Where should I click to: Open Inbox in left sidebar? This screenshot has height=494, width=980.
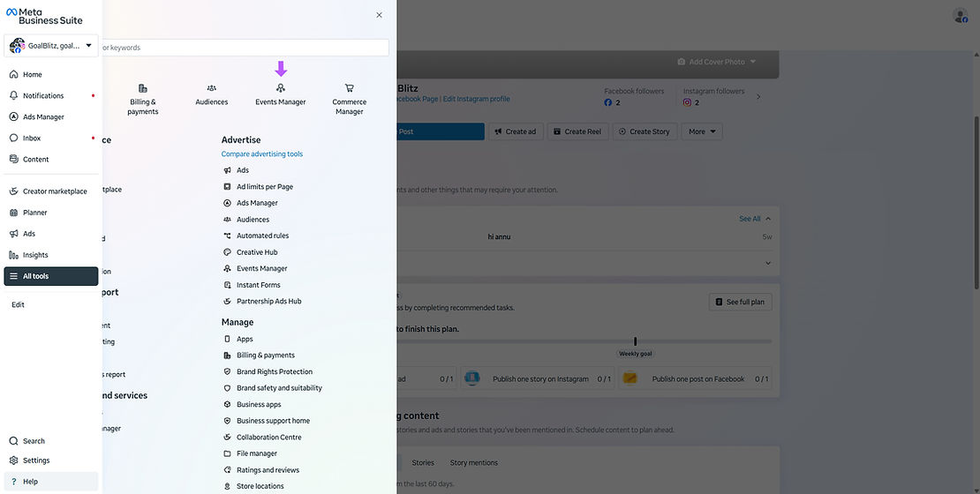50,138
